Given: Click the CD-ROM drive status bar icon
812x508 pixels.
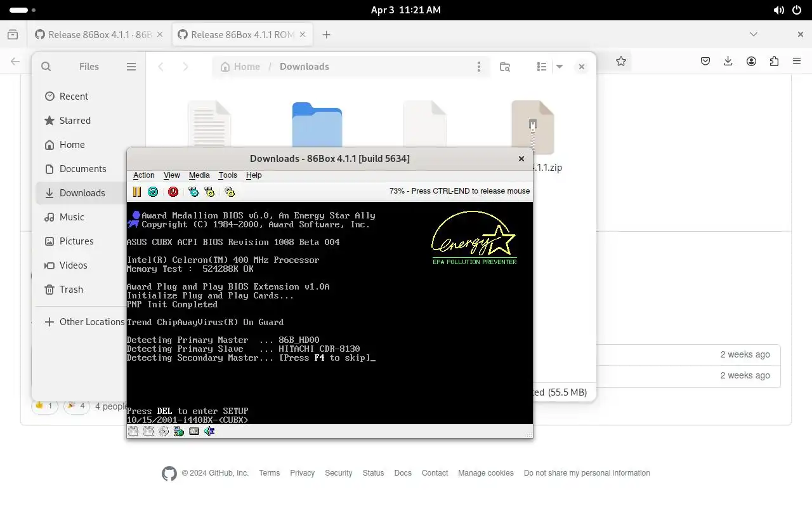Looking at the screenshot, I should [164, 431].
